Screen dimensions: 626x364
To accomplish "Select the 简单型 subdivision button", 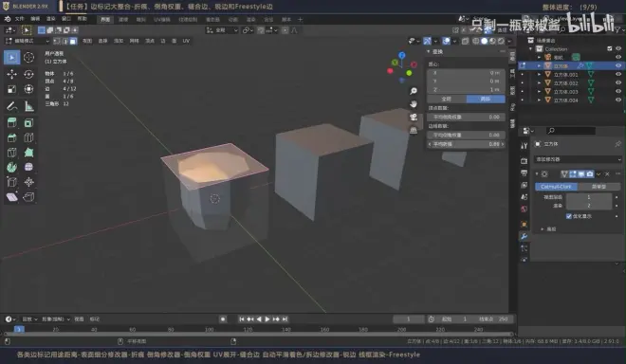I will pos(598,187).
